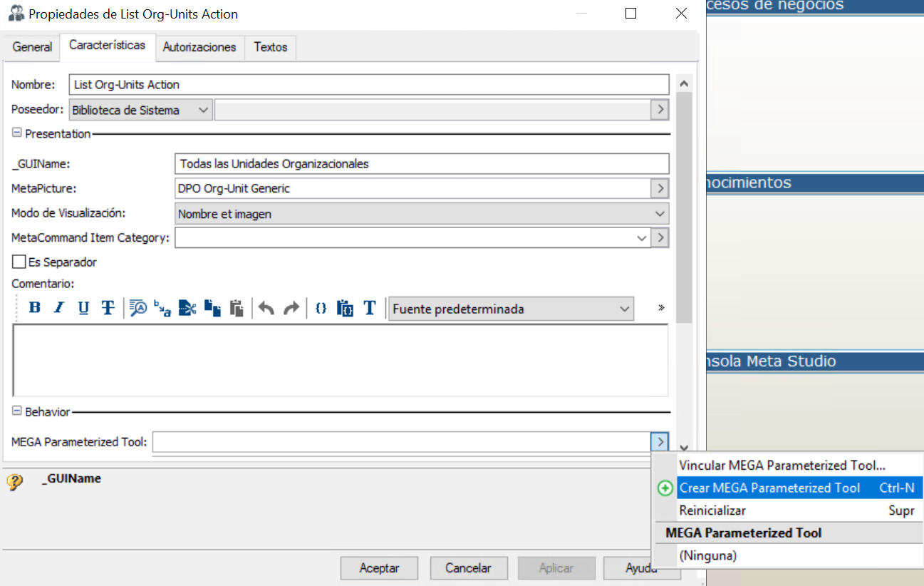Choose (Ninguna) in the popup menu

tap(789, 555)
